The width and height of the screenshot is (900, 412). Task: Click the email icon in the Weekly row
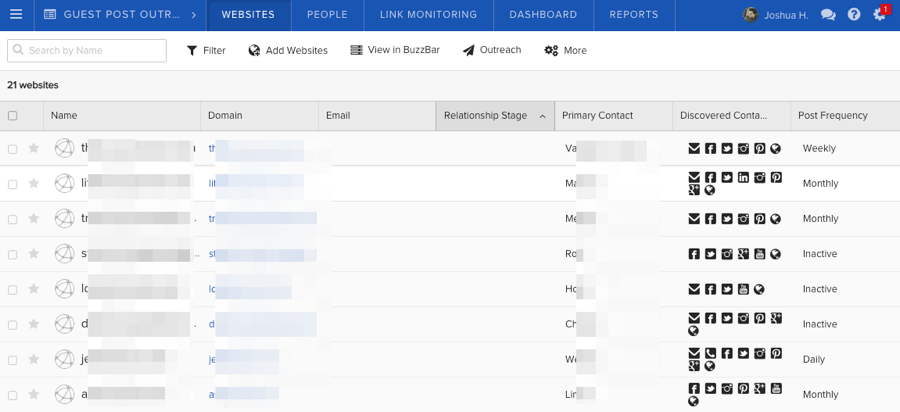point(694,149)
